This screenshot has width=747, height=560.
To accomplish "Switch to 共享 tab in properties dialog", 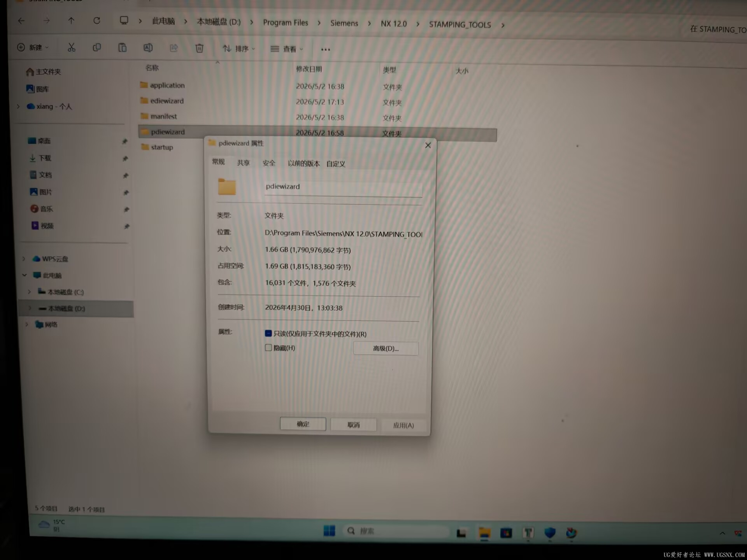I will [x=244, y=163].
